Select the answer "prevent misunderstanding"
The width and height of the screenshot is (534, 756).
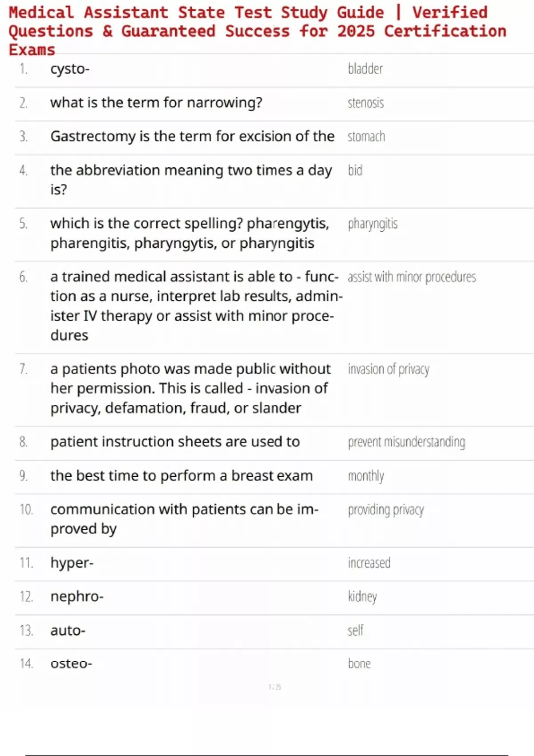tap(406, 442)
